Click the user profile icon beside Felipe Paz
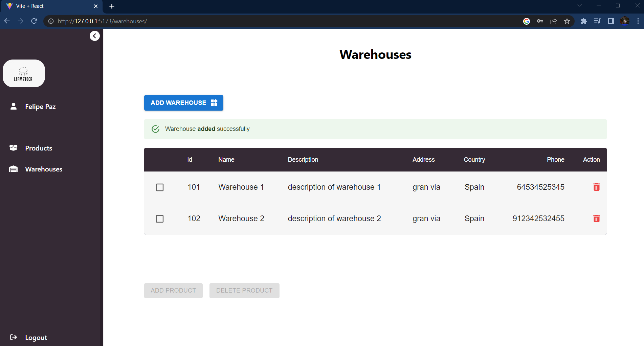Viewport: 644px width, 346px height. (x=13, y=106)
